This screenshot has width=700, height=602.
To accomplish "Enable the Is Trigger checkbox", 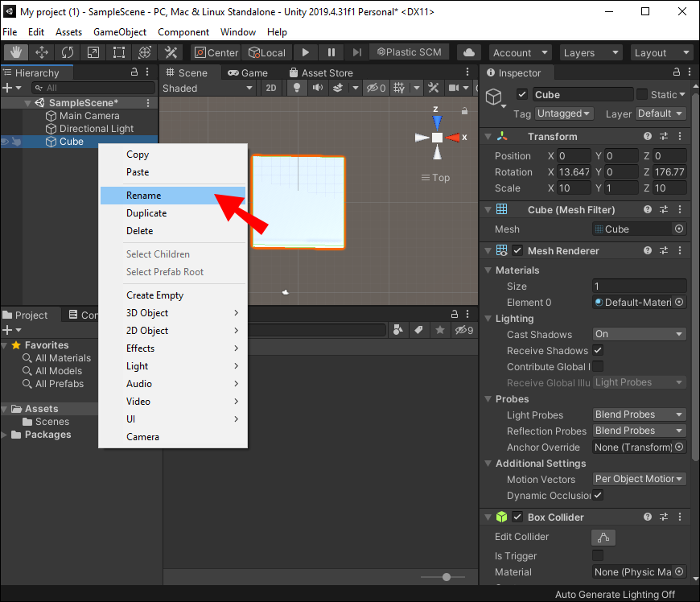I will pyautogui.click(x=598, y=556).
